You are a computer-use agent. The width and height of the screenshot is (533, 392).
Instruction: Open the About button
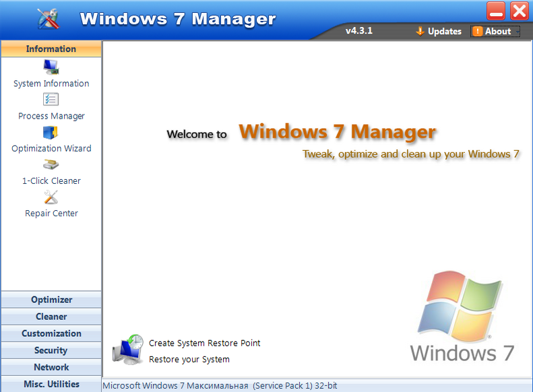[495, 31]
